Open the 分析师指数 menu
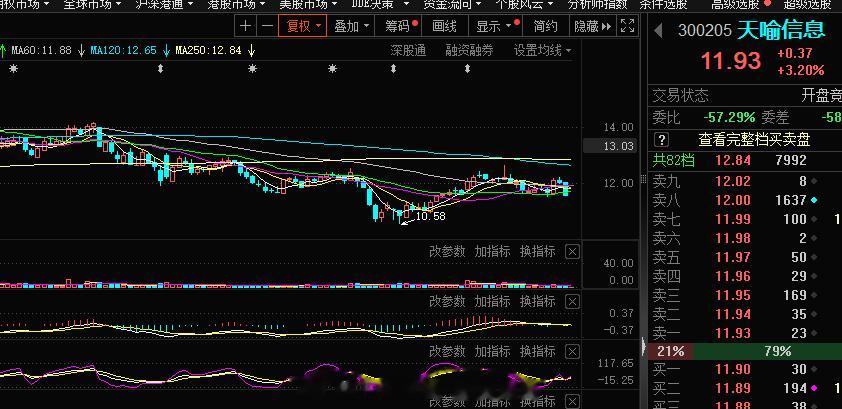The image size is (842, 409). pos(598,4)
